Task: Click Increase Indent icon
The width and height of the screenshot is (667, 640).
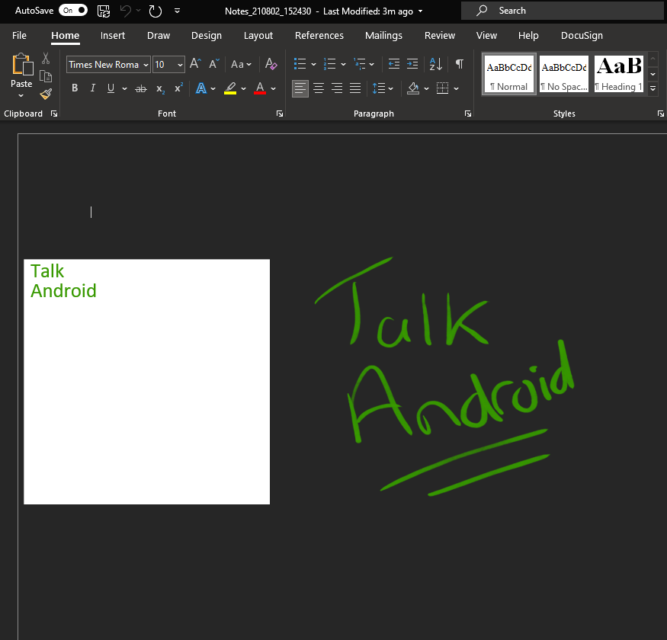Action: [x=412, y=64]
